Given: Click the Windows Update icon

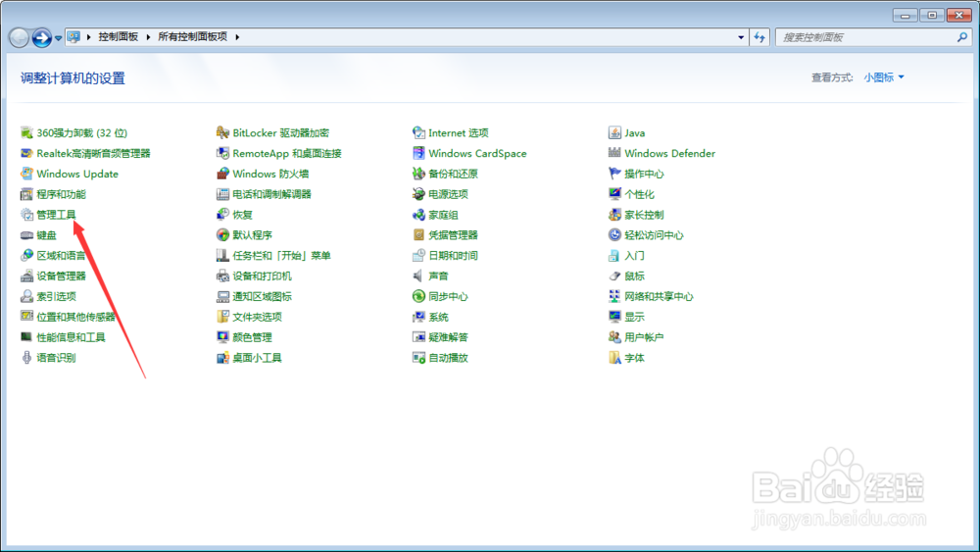Looking at the screenshot, I should tap(26, 174).
